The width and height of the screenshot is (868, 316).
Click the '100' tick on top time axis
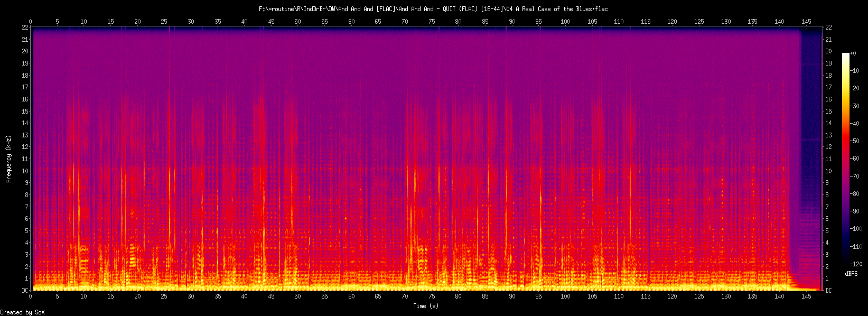pyautogui.click(x=565, y=22)
